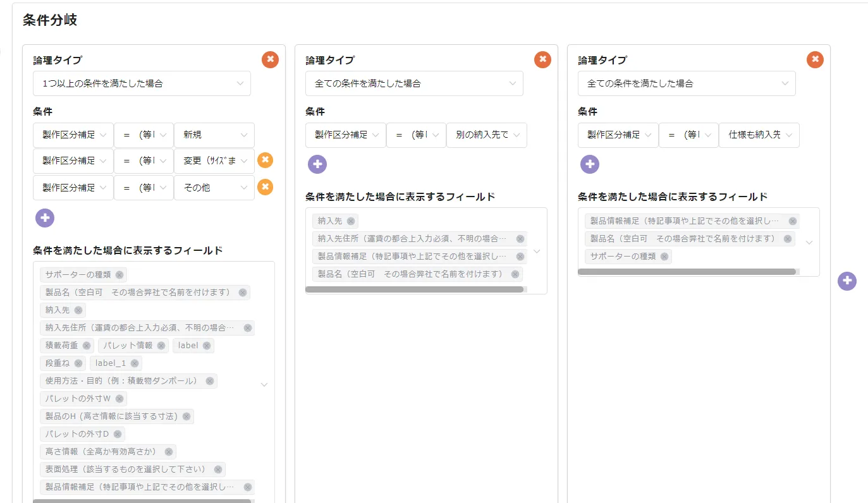Delete the first condition branch card
Image resolution: width=868 pixels, height=503 pixels.
(x=270, y=59)
